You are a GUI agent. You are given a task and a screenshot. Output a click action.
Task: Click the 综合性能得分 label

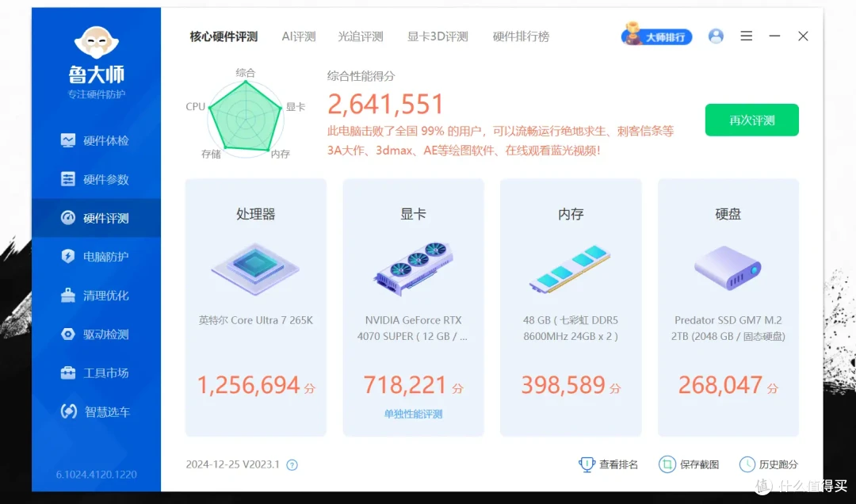(361, 76)
